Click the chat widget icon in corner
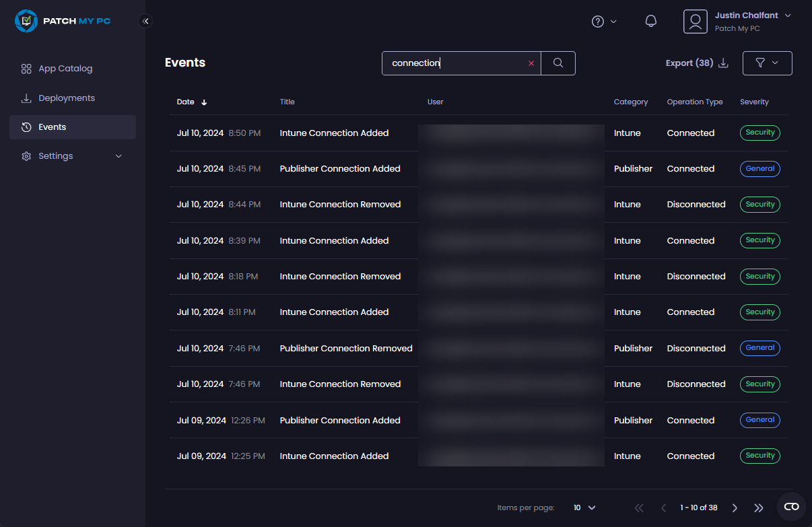 [x=791, y=507]
